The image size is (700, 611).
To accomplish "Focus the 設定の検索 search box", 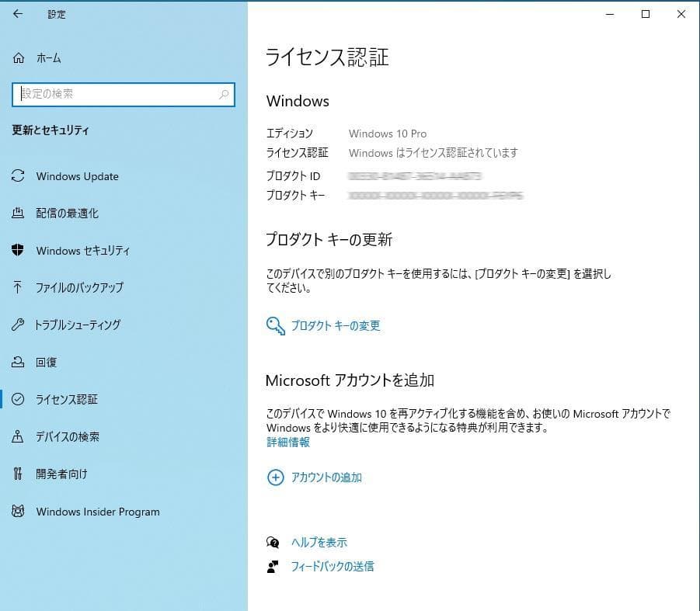I will pyautogui.click(x=124, y=94).
